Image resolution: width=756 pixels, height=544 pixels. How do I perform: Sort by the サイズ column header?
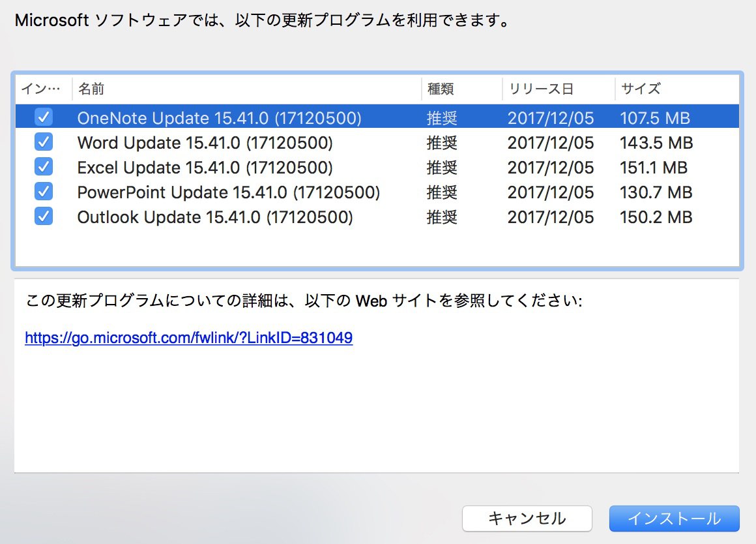[x=677, y=89]
